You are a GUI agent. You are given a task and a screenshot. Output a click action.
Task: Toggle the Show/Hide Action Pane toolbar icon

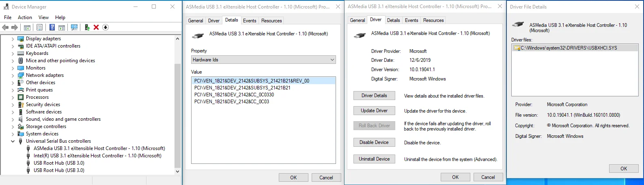tap(62, 27)
